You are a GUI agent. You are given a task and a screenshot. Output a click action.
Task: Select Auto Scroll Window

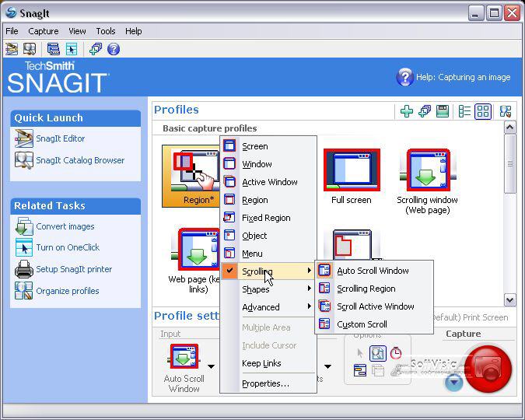pos(374,271)
